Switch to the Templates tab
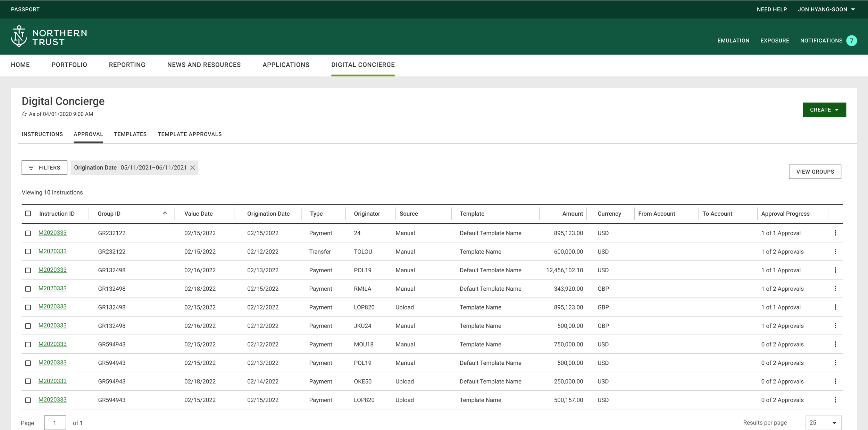This screenshot has width=868, height=430. click(x=130, y=134)
